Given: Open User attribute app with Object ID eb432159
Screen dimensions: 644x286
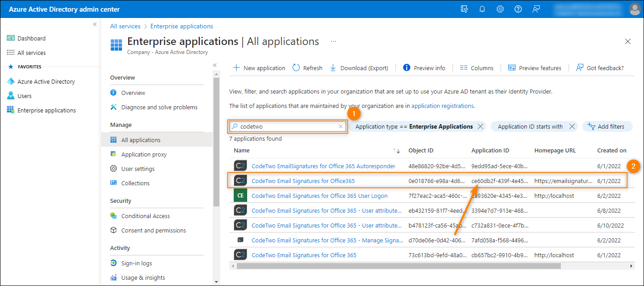Looking at the screenshot, I should [327, 210].
